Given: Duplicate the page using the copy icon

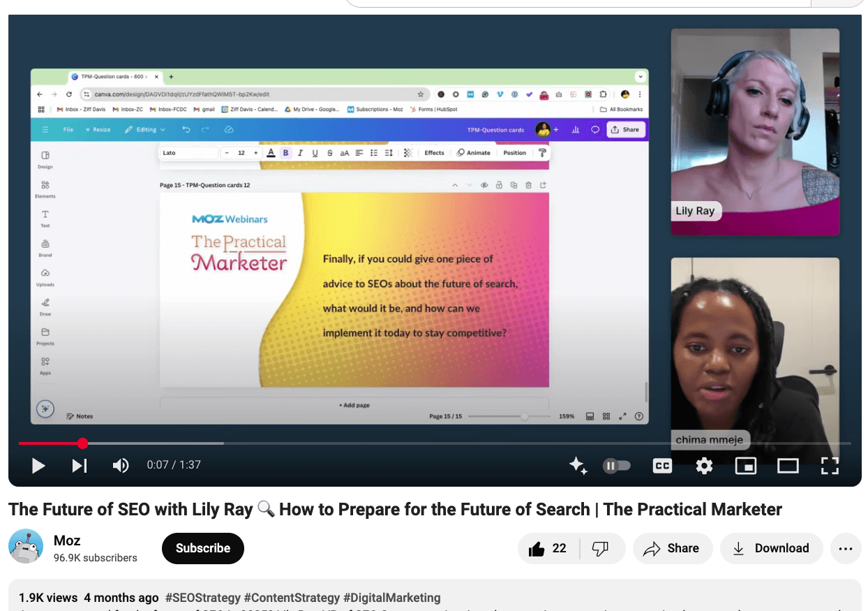Looking at the screenshot, I should coord(514,185).
